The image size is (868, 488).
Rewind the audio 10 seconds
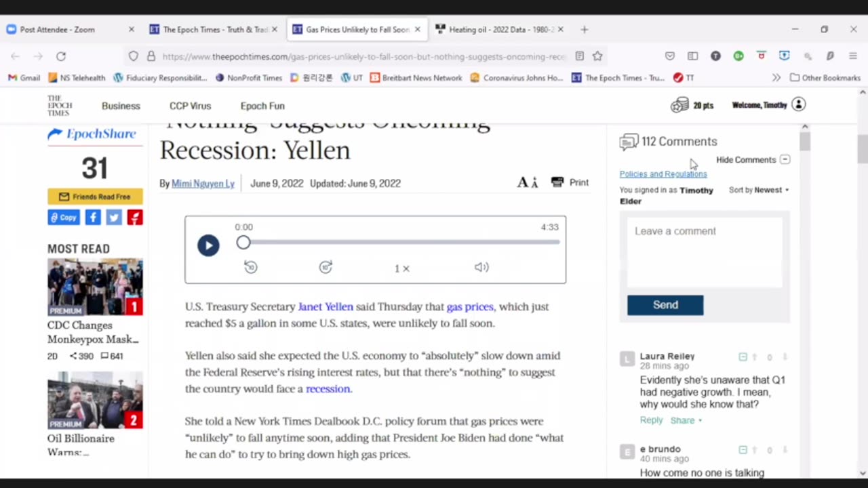pos(251,267)
